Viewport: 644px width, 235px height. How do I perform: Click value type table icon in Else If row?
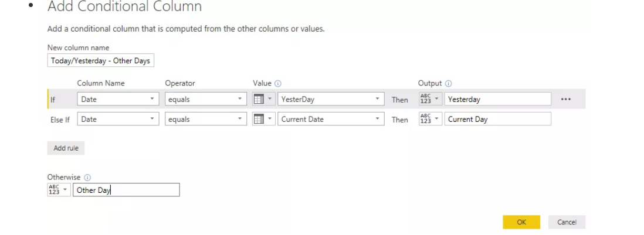point(264,119)
